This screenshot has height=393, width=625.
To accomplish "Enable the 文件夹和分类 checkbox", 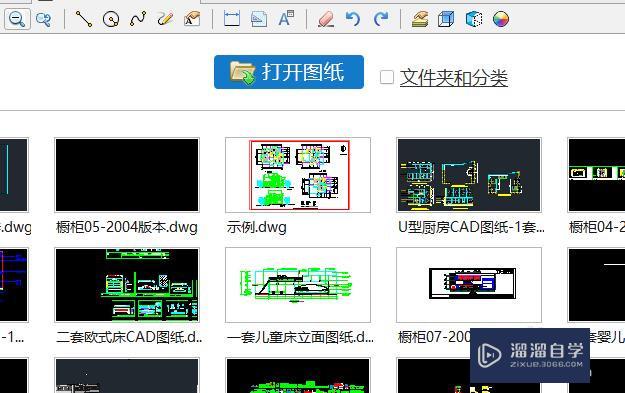I will (387, 77).
